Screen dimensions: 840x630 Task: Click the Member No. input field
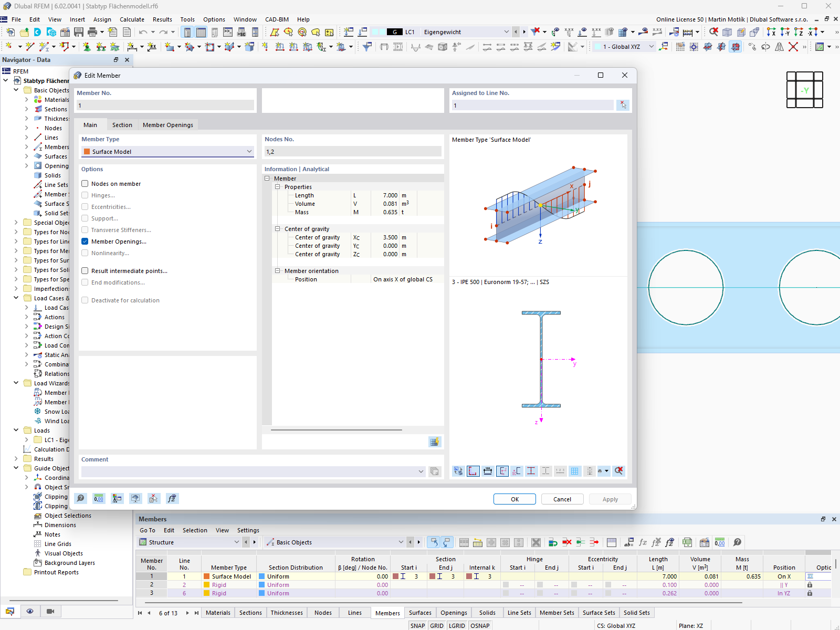click(166, 106)
